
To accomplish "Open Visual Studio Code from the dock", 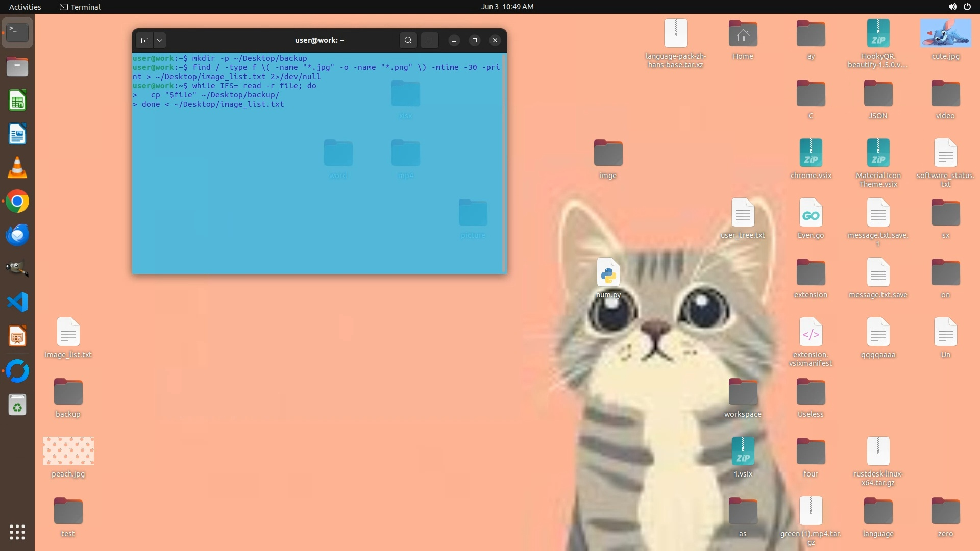I will point(17,303).
